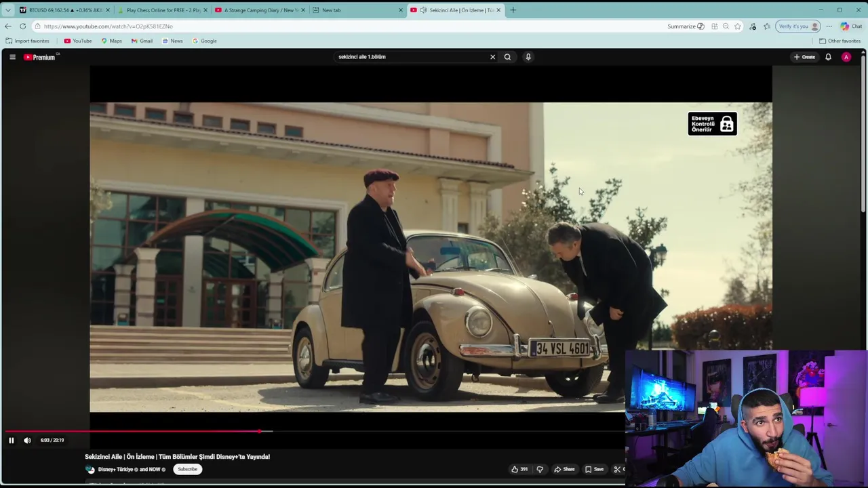The width and height of the screenshot is (868, 488).
Task: Close the Strange Camping Diary tab
Action: (x=303, y=10)
